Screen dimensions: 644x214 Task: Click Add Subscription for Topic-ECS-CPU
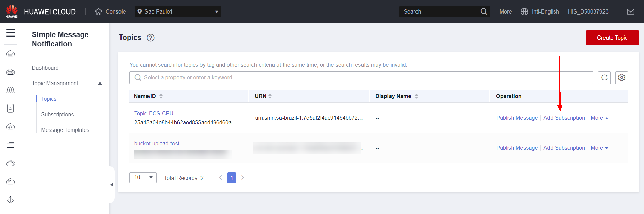pyautogui.click(x=564, y=118)
